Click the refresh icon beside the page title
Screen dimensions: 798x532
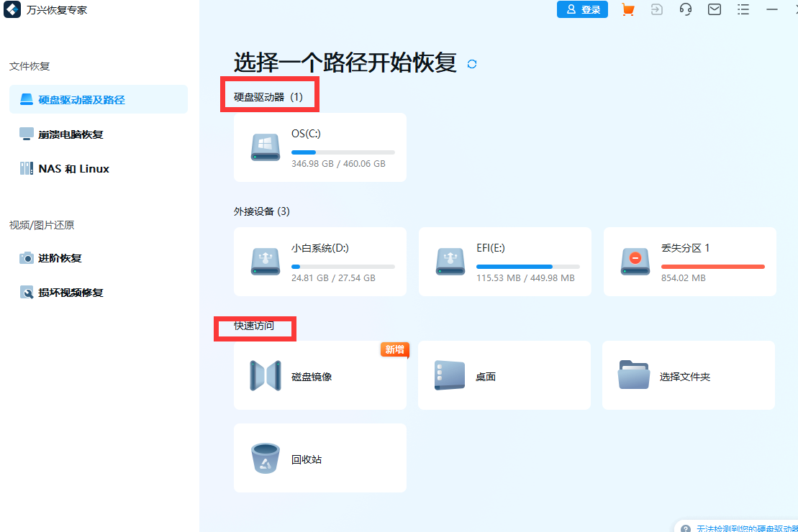pos(471,64)
